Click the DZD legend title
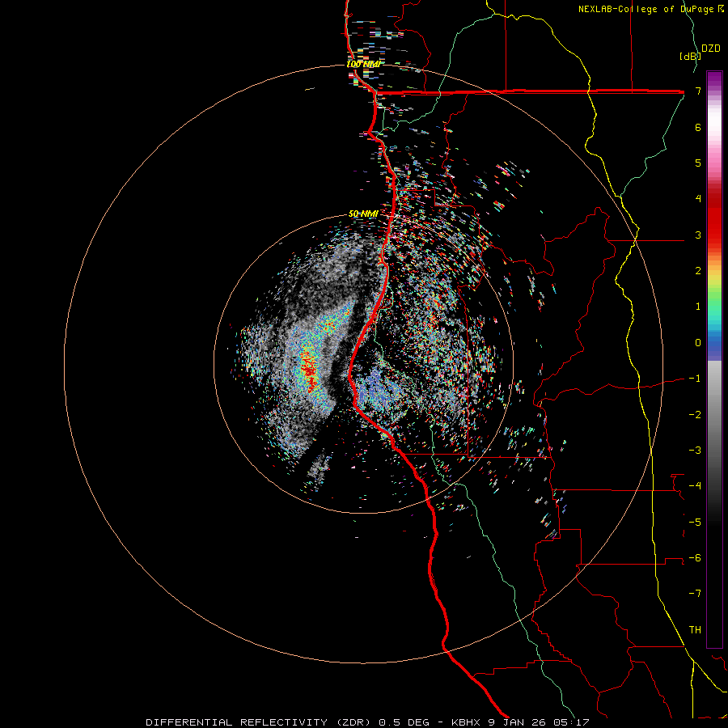 click(710, 49)
